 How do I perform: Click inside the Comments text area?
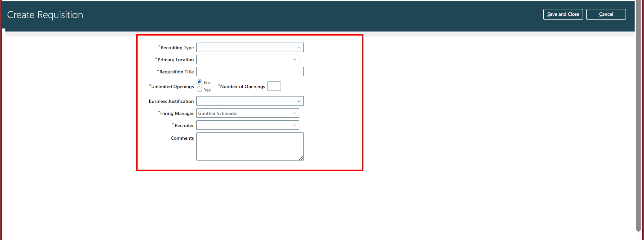click(250, 146)
